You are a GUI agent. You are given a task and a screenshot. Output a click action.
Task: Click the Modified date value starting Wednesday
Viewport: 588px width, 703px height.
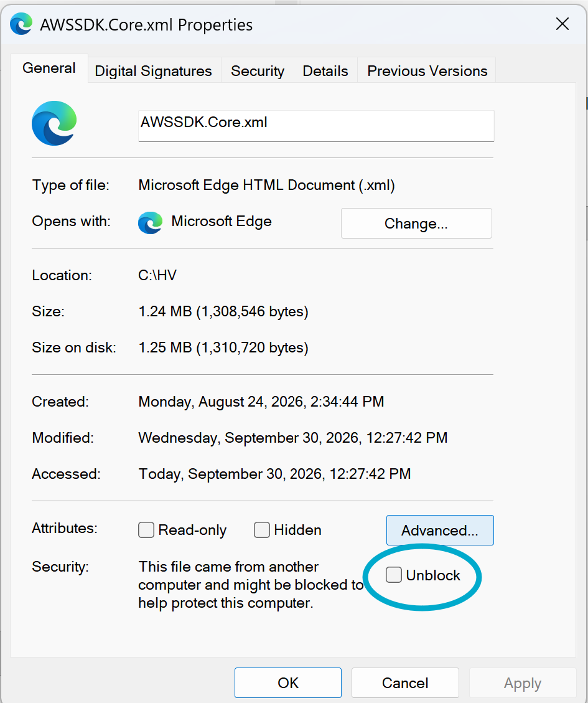(293, 438)
